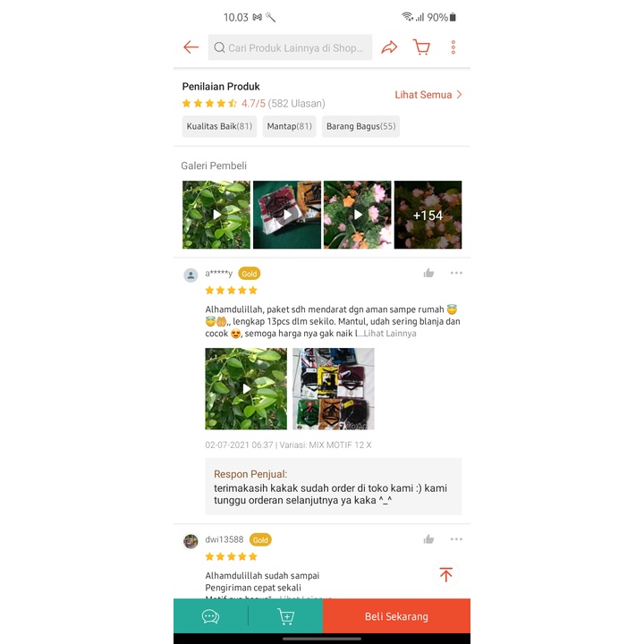Like the review by a*****y
644x644 pixels.
pyautogui.click(x=428, y=273)
